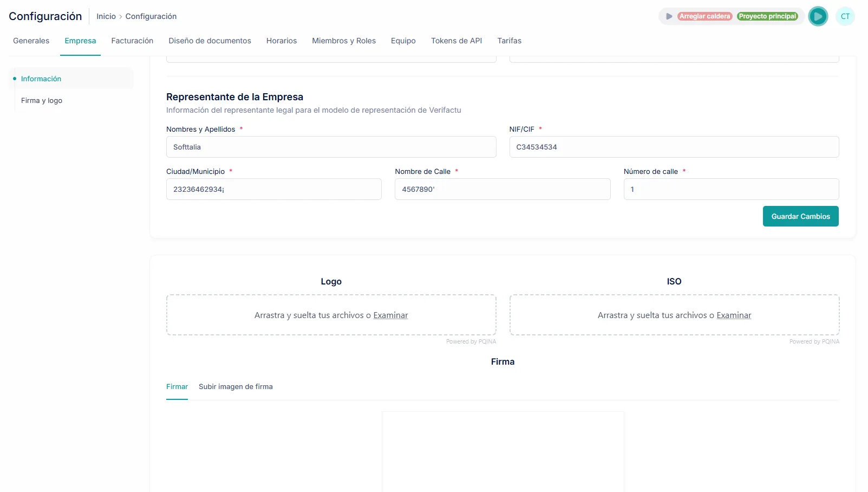Go to the 'Horarios' tab
This screenshot has height=492, width=868.
coord(281,41)
